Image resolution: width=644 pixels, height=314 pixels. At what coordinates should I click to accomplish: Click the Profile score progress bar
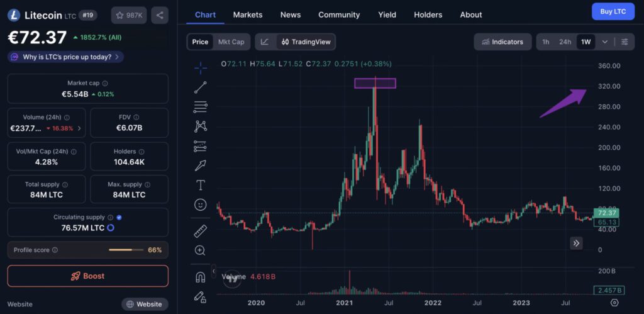126,250
